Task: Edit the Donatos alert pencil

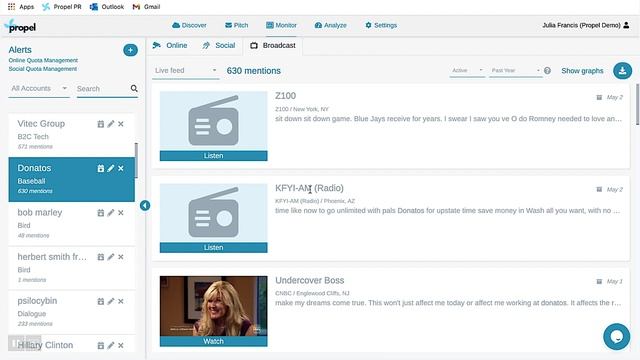Action: (x=111, y=168)
